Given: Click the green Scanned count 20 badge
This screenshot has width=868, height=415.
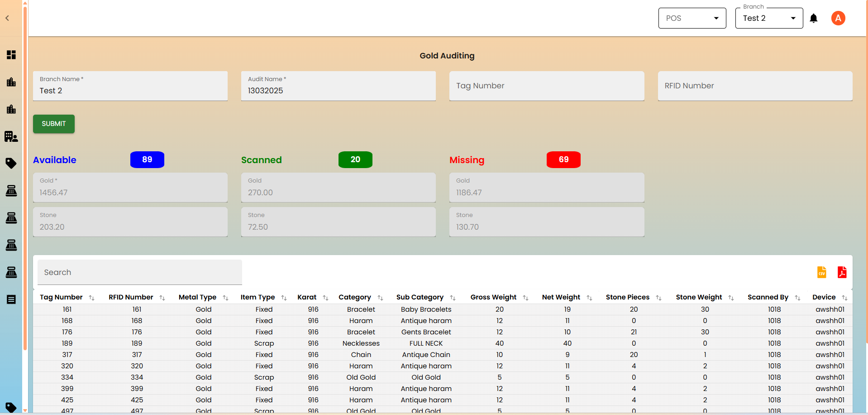Looking at the screenshot, I should pos(355,159).
